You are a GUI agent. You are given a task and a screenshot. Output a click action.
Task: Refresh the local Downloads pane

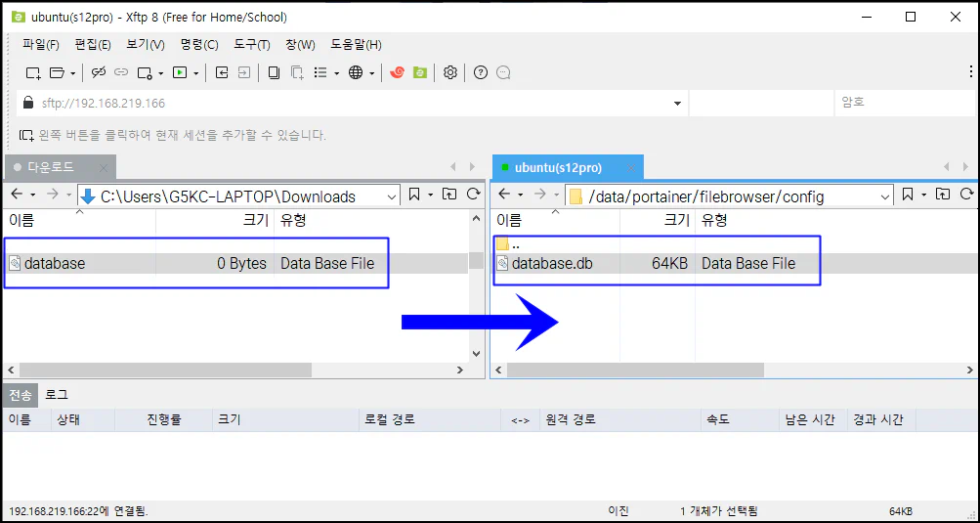point(474,195)
